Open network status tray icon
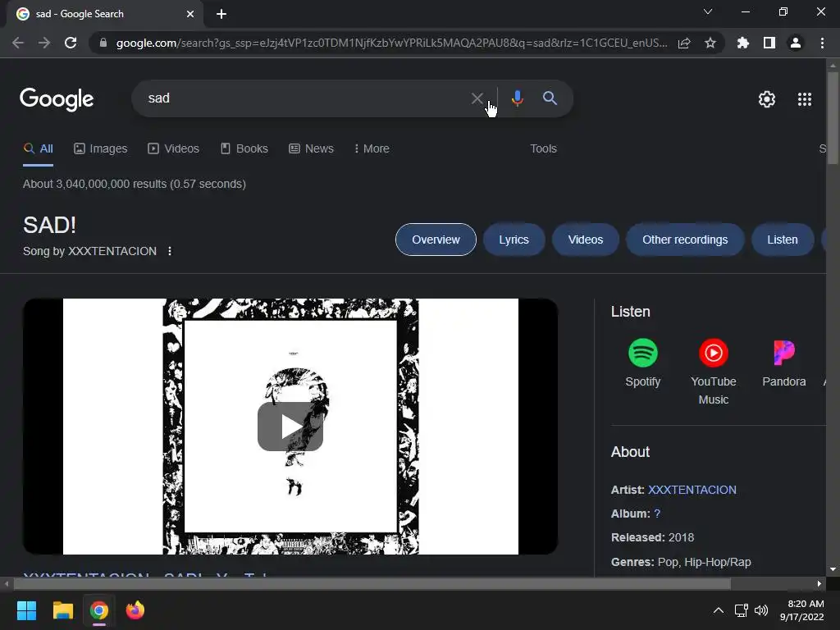The width and height of the screenshot is (840, 630). click(741, 610)
